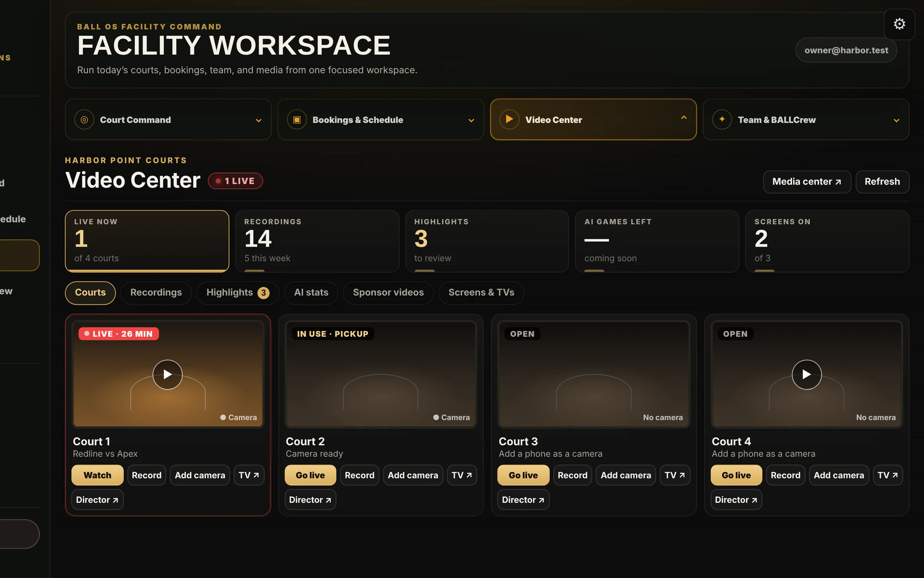Select the Courts tab

point(90,292)
